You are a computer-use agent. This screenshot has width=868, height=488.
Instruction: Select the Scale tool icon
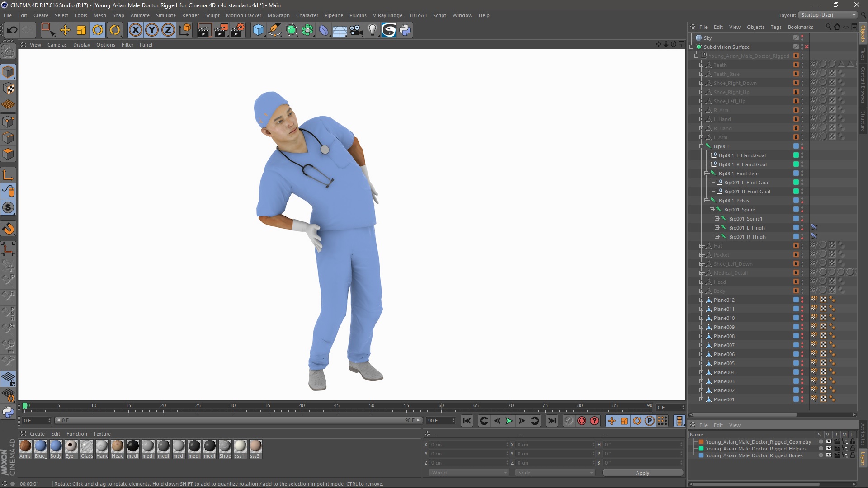tap(82, 30)
